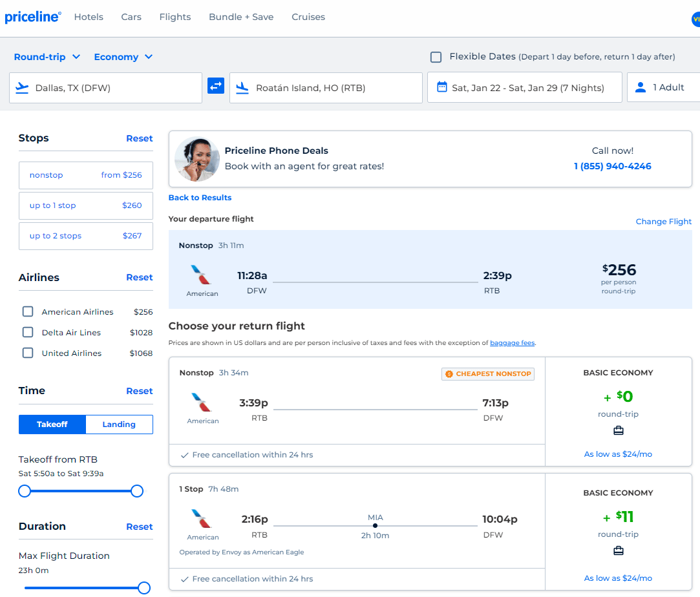The width and height of the screenshot is (700, 597).
Task: Swap origin and destination airports
Action: point(216,86)
